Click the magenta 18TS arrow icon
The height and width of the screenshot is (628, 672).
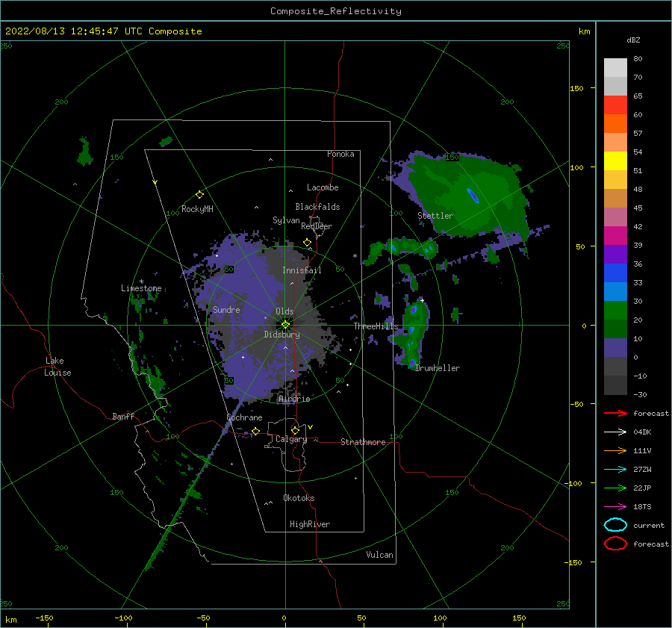[x=615, y=507]
